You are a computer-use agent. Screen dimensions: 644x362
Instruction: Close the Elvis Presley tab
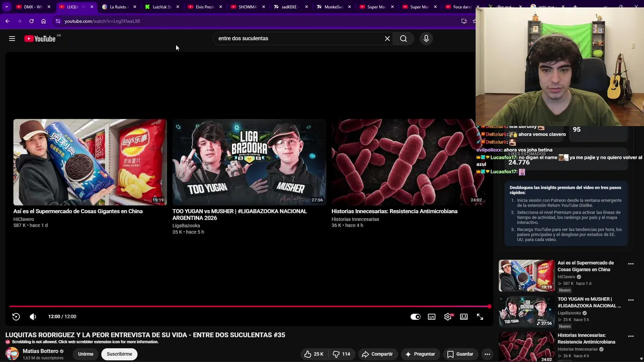click(220, 7)
